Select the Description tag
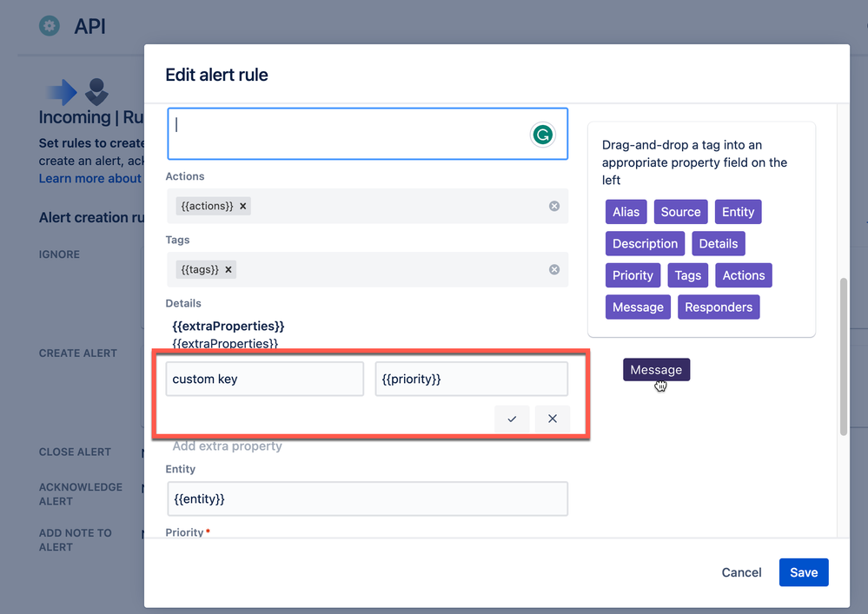Viewport: 868px width, 614px height. (645, 244)
